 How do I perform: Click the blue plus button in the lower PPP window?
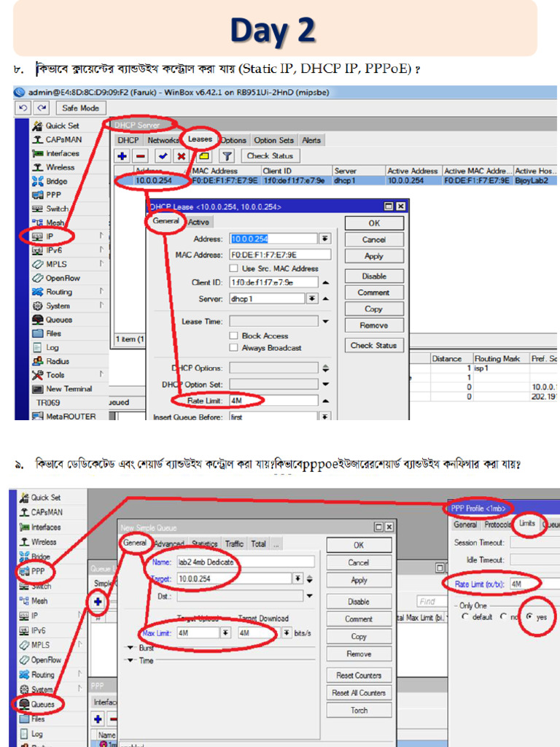click(98, 719)
